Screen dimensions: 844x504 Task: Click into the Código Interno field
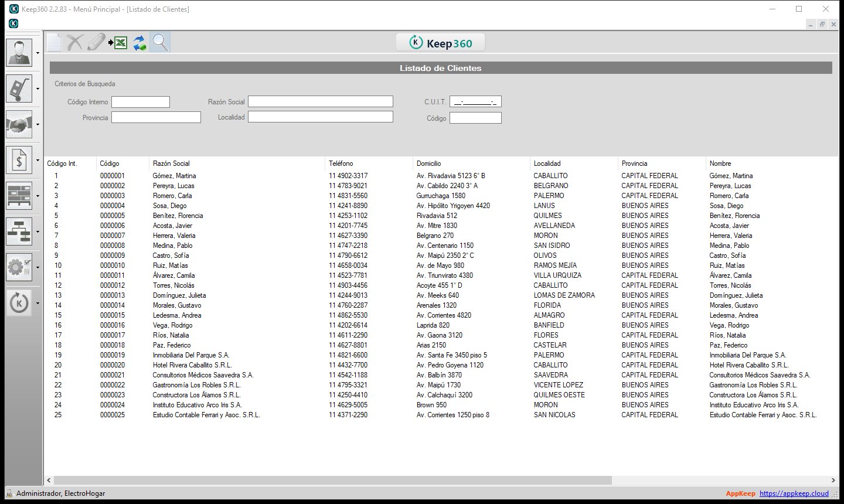pos(141,102)
